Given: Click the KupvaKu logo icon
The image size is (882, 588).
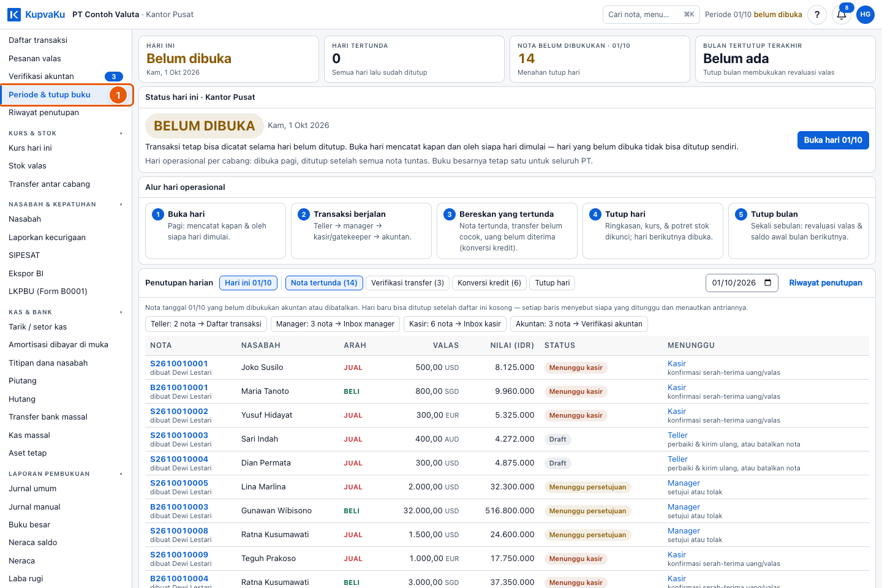Looking at the screenshot, I should (13, 14).
